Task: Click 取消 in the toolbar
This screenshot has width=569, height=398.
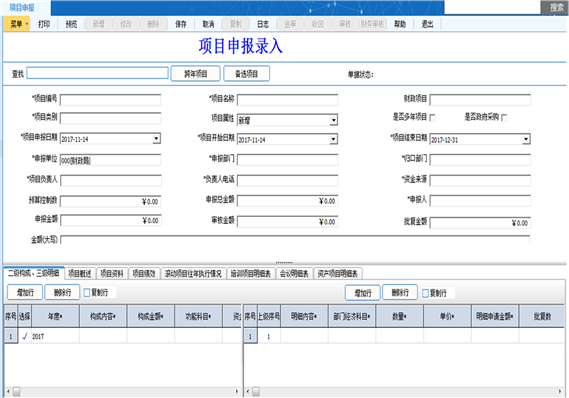Action: coord(208,24)
